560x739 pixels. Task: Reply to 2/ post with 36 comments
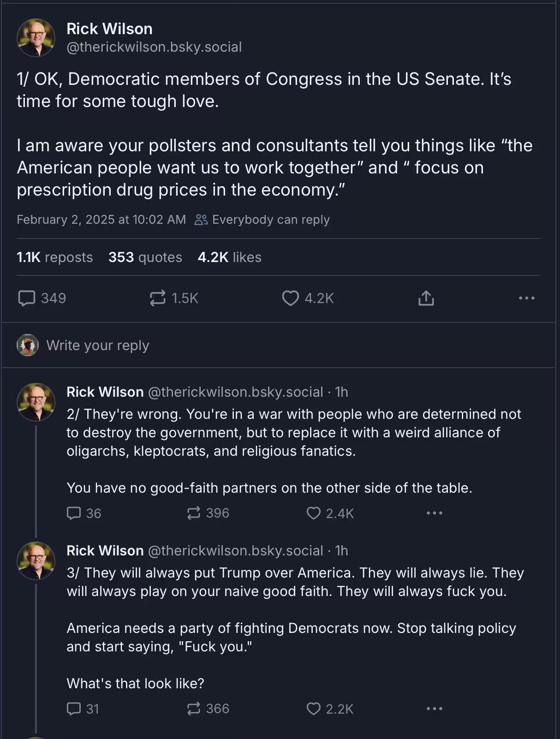coord(74,513)
